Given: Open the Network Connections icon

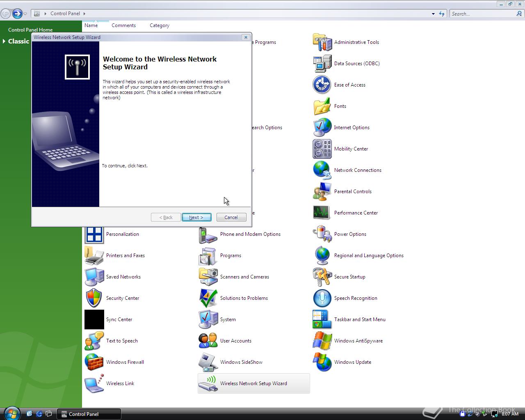Looking at the screenshot, I should tap(322, 170).
